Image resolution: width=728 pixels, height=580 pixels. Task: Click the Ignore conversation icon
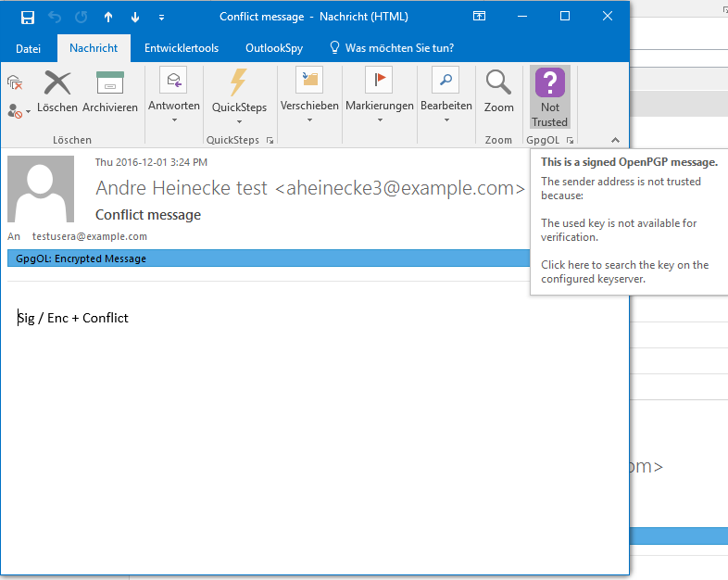(15, 82)
